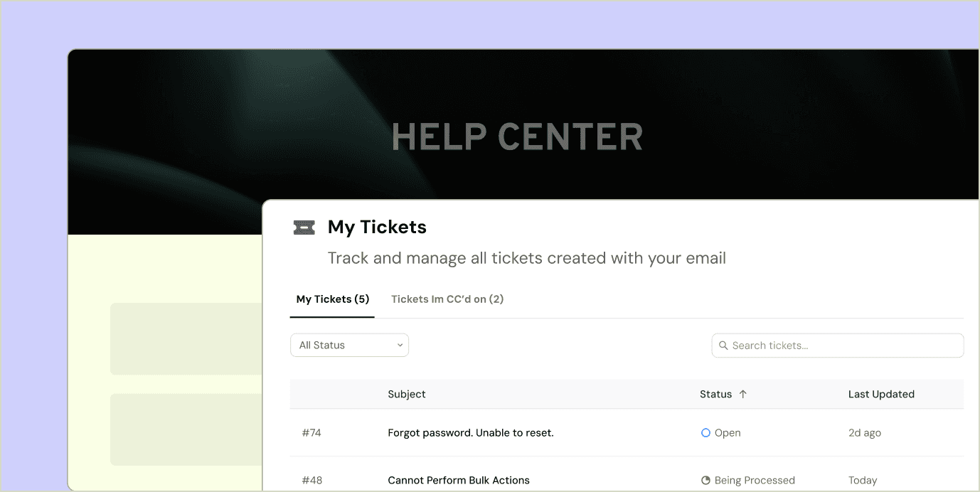Click the Being Processed clock icon on ticket #48
The image size is (980, 492).
pyautogui.click(x=705, y=480)
